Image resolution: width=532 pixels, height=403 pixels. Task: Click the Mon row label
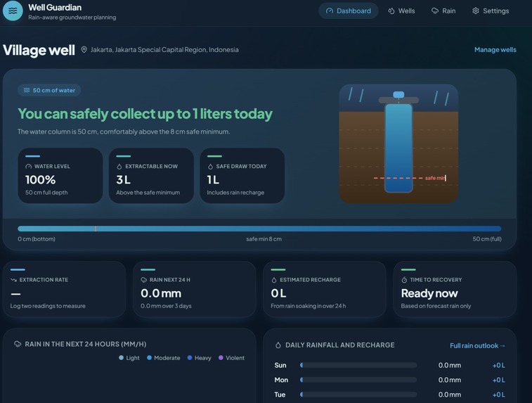(281, 380)
